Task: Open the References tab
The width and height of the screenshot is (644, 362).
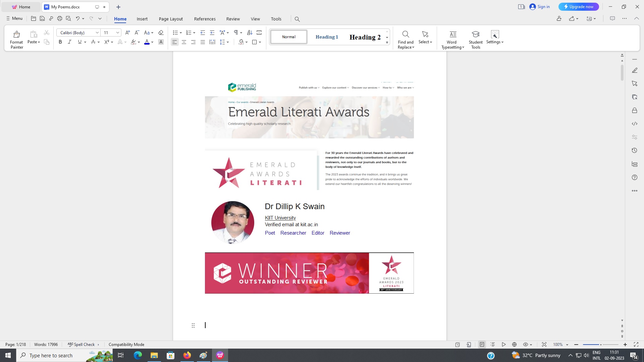Action: click(205, 19)
